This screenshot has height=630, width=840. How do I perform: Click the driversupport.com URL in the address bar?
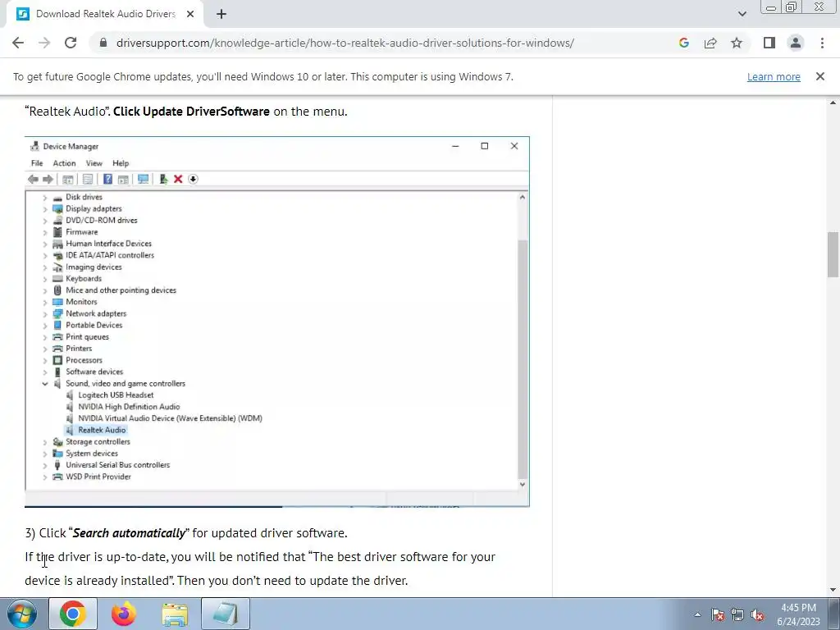coord(345,43)
